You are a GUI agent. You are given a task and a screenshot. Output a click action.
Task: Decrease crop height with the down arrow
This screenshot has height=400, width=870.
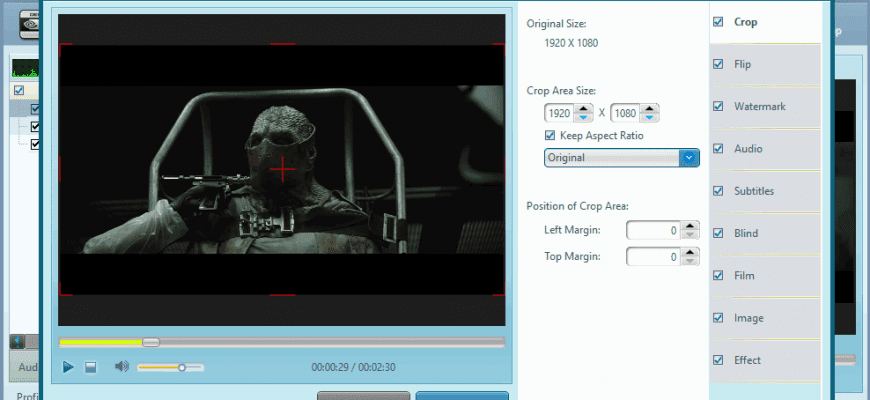(x=649, y=118)
